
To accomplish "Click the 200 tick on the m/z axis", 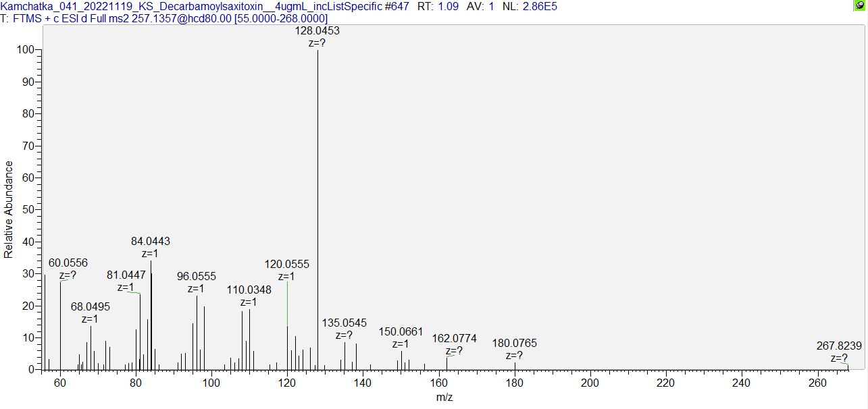I will point(590,383).
